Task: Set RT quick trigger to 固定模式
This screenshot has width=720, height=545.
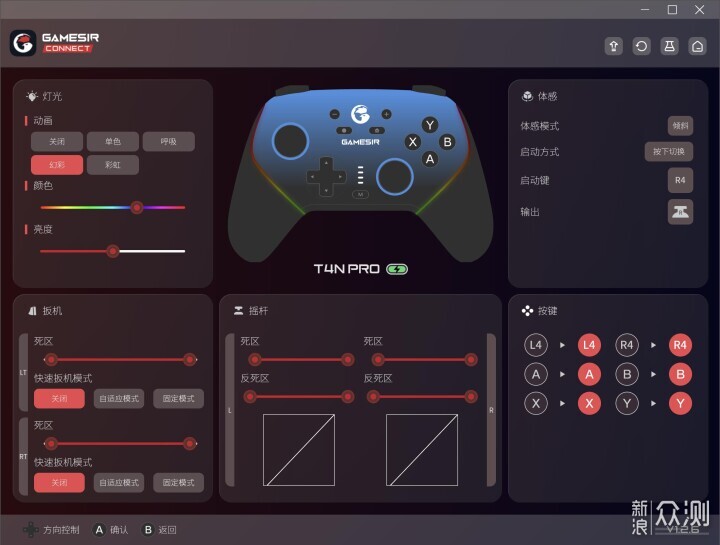Action: point(179,483)
